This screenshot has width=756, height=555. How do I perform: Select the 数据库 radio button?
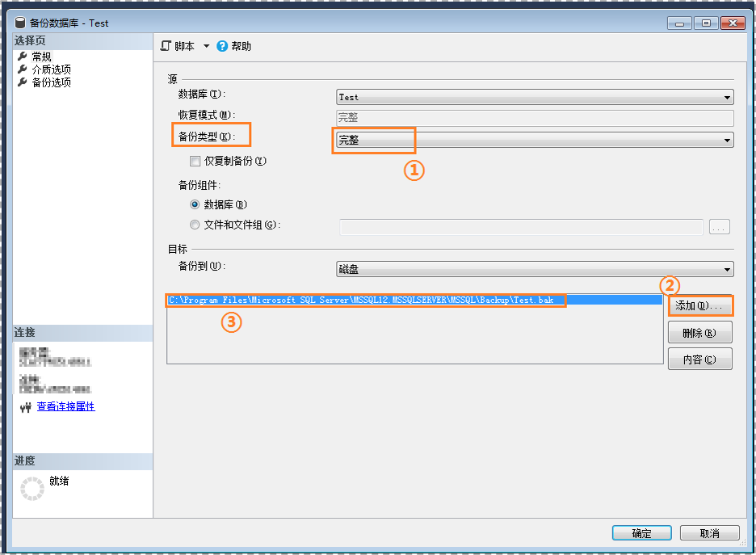tap(195, 204)
